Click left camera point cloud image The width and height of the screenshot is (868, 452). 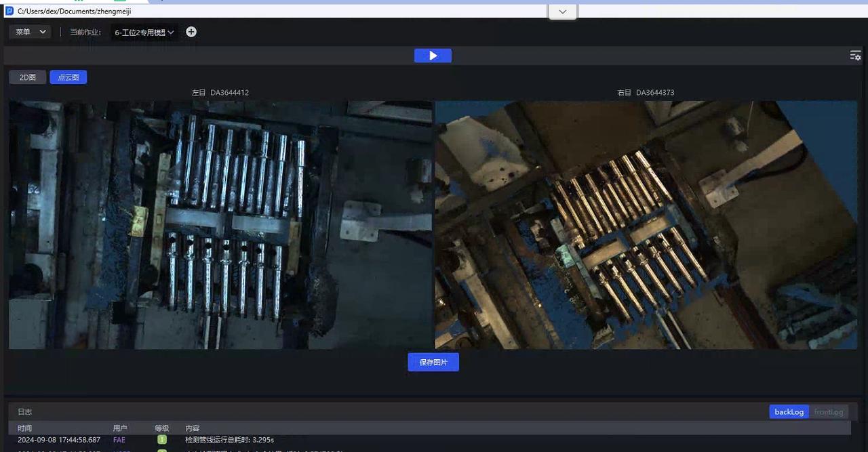coord(220,225)
